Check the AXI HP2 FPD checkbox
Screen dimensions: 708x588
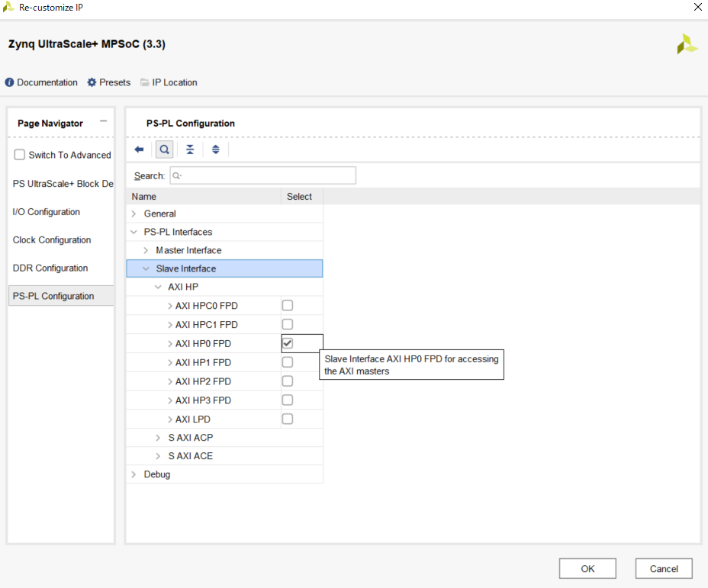[288, 381]
